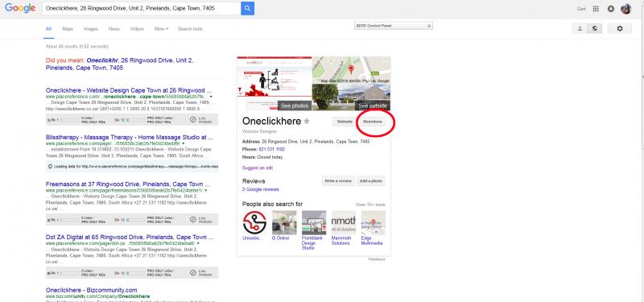Switch to the News tab
This screenshot has width=644, height=302.
tap(114, 29)
